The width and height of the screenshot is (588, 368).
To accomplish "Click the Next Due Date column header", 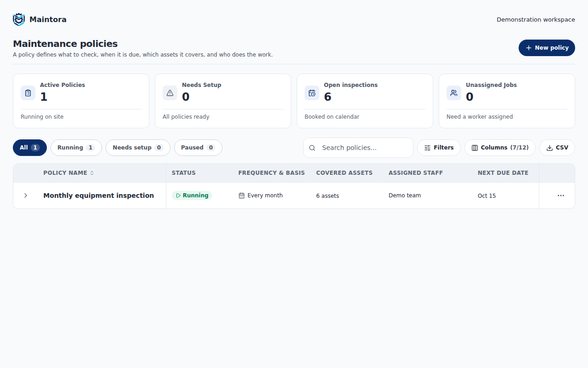I will (x=503, y=173).
